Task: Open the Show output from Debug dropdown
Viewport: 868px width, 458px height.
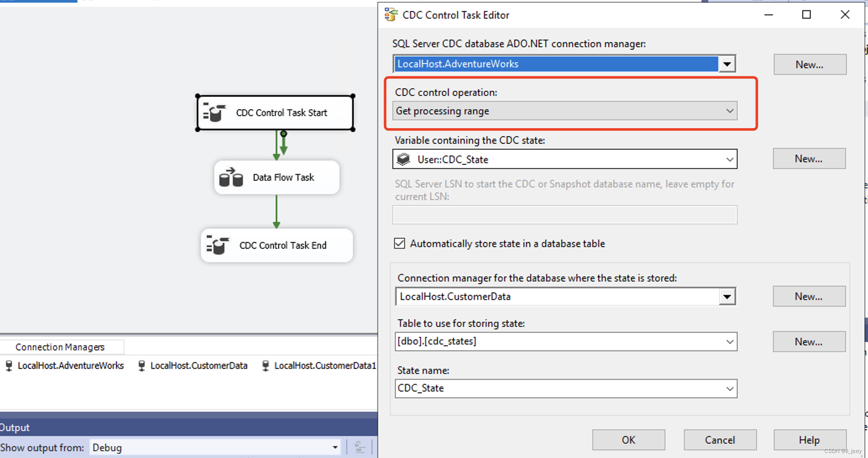Action: 335,447
